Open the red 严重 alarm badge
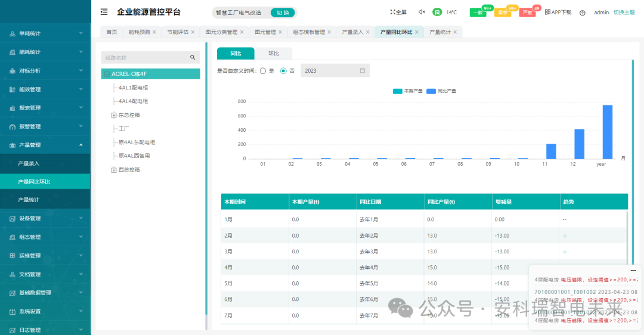The image size is (644, 335). [527, 13]
